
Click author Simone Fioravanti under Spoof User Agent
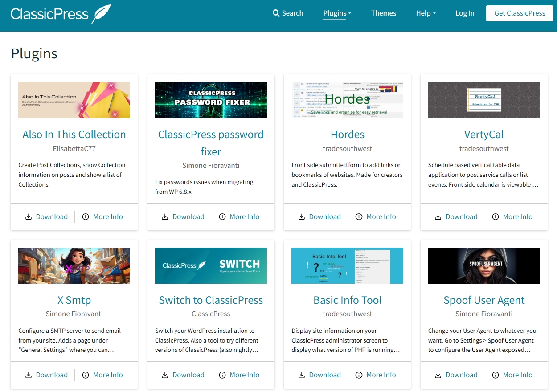pyautogui.click(x=484, y=314)
